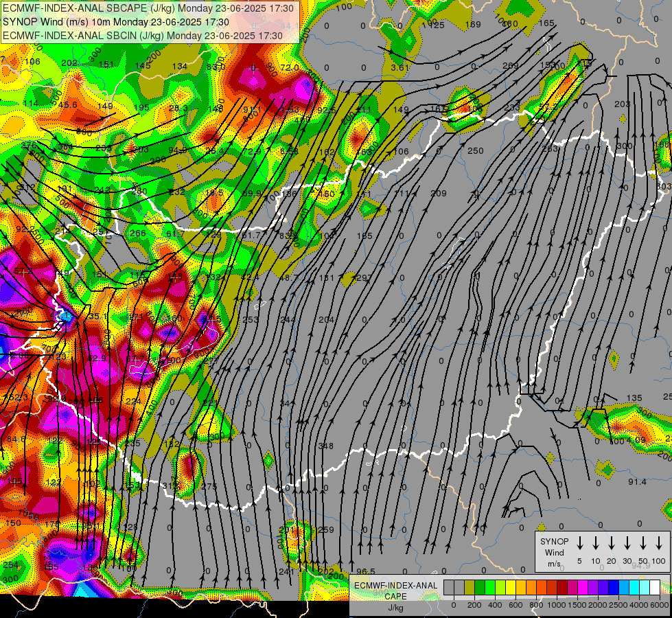672x618 pixels.
Task: Select the SYNOP Wind 10m title line
Action: [116, 22]
